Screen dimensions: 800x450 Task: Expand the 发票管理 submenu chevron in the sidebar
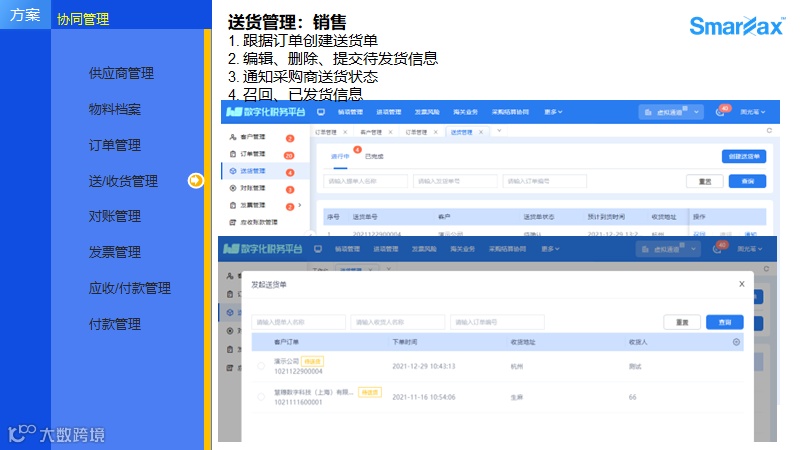(299, 205)
